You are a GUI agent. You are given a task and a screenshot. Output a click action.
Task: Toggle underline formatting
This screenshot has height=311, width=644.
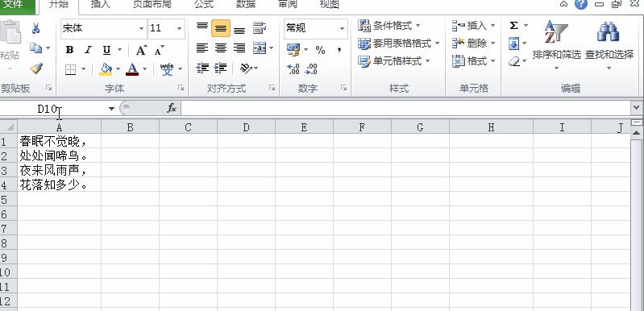coord(106,50)
